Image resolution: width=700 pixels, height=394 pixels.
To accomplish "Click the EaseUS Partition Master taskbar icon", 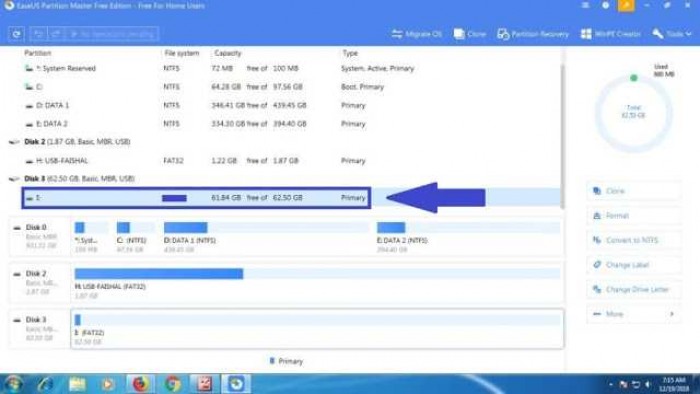I will 236,384.
